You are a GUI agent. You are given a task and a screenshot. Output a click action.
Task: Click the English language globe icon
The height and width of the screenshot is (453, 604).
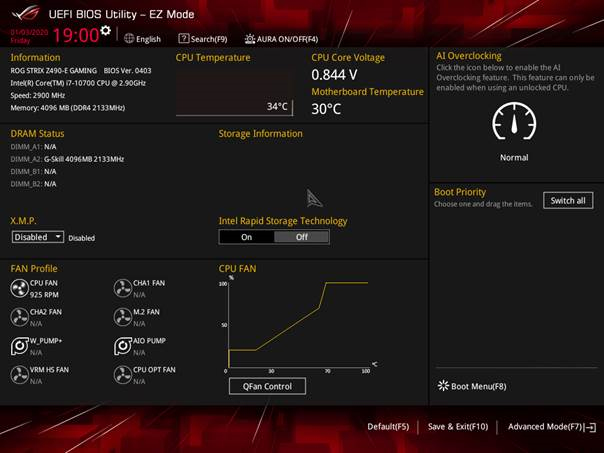(x=129, y=39)
